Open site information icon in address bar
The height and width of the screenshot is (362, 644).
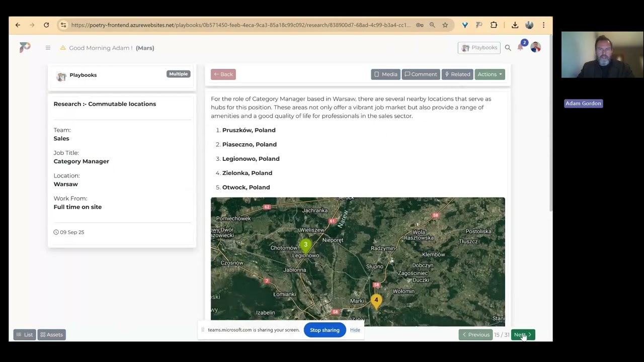point(63,25)
